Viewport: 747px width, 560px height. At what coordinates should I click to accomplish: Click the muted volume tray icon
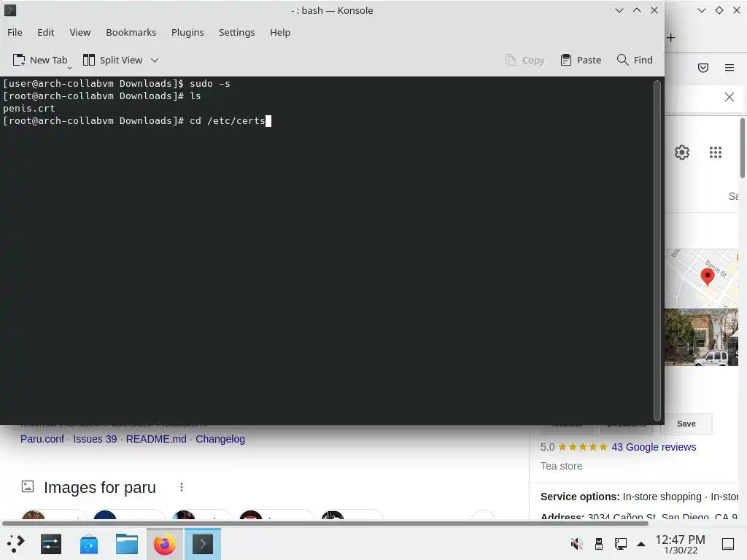pos(577,544)
